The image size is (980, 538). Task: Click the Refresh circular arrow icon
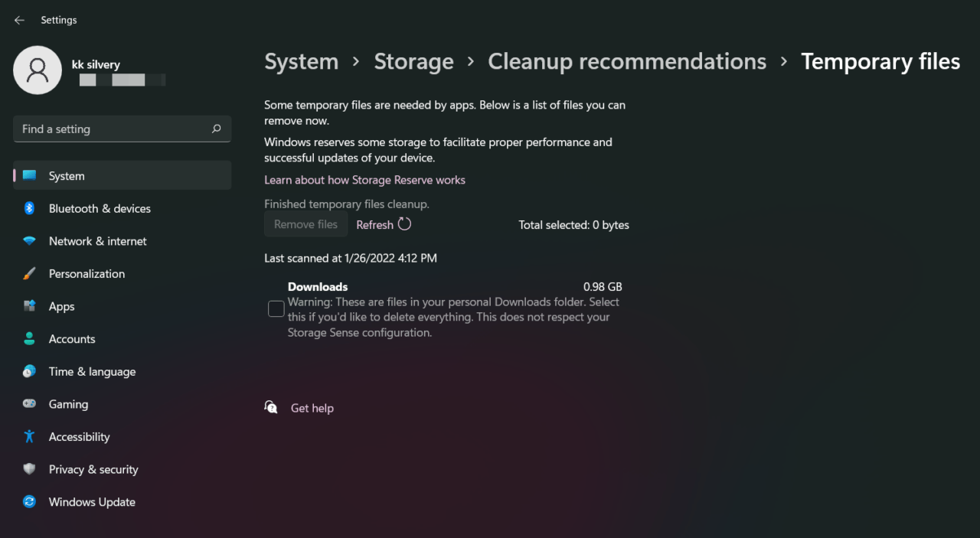pos(405,224)
